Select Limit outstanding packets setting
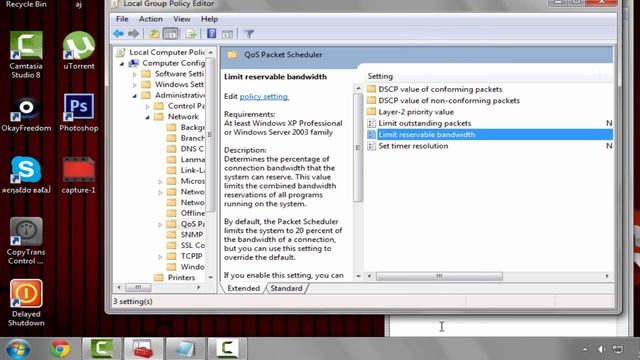This screenshot has height=360, width=640. click(x=424, y=123)
